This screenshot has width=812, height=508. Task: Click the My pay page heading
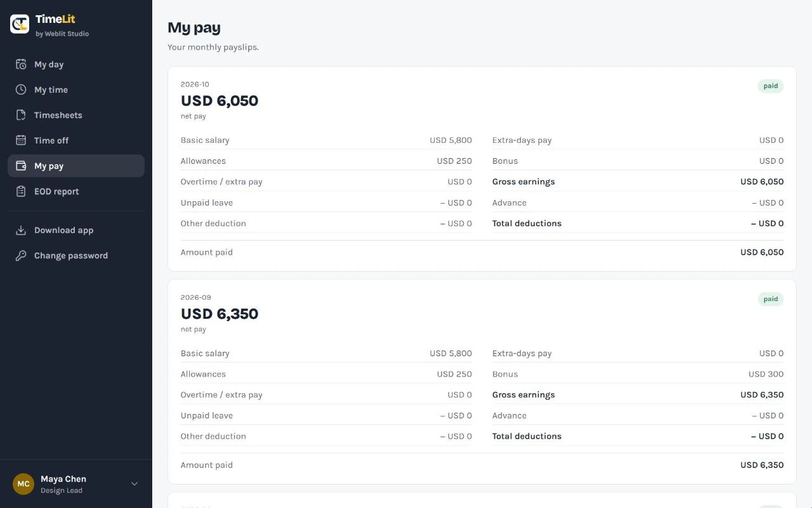pyautogui.click(x=194, y=28)
